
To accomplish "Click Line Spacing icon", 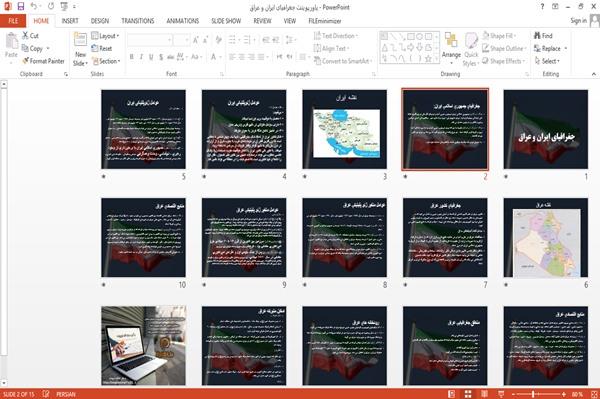I will pyautogui.click(x=290, y=40).
